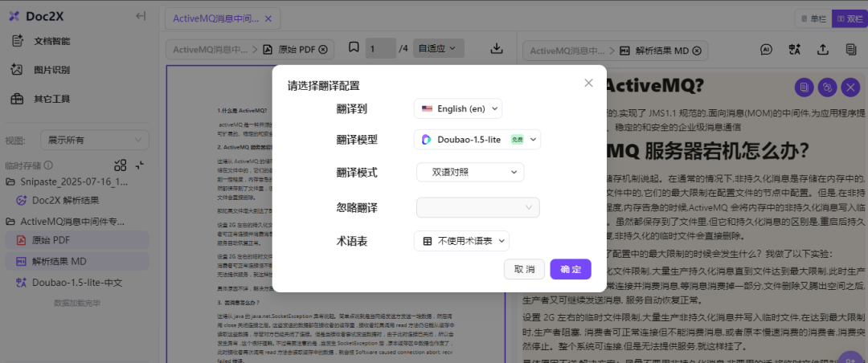Click the ActiveMQ消息中 breadcrumb in MD panel

coord(567,51)
